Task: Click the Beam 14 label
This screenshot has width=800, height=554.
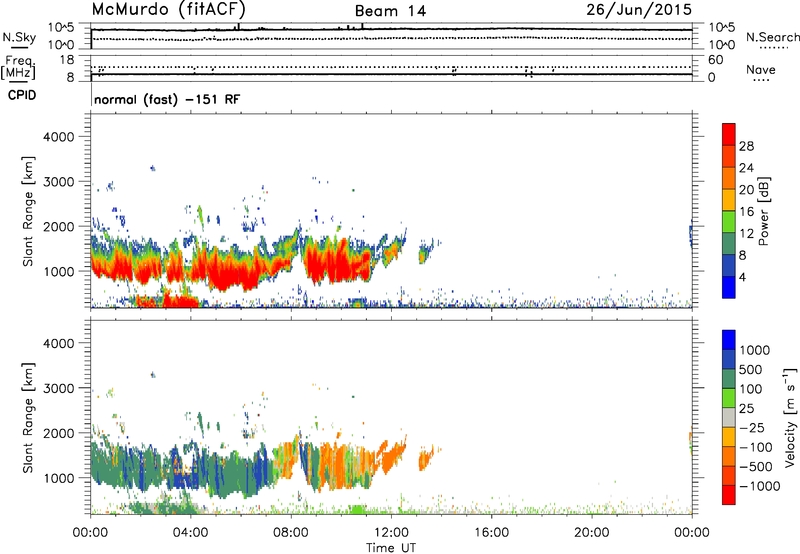Action: [x=390, y=11]
